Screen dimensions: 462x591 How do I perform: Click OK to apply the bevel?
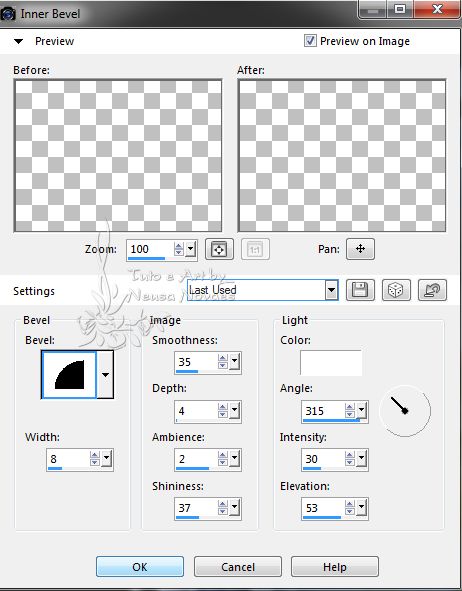(140, 567)
